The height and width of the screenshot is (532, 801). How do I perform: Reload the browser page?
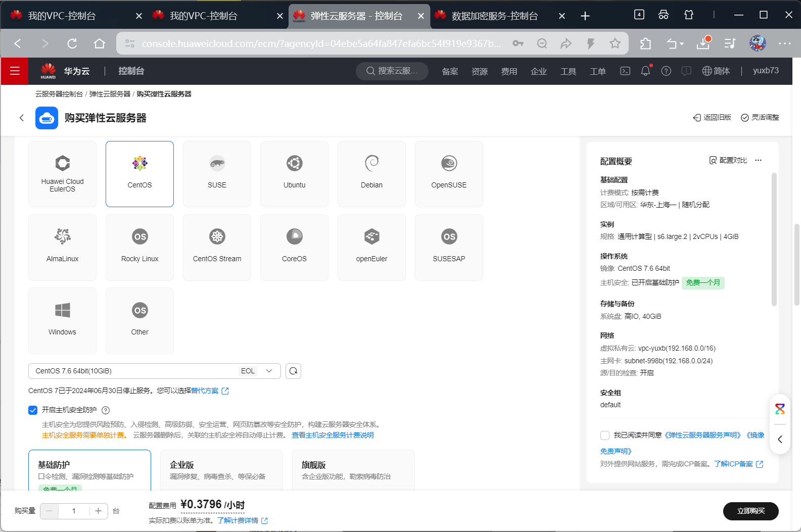tap(72, 43)
